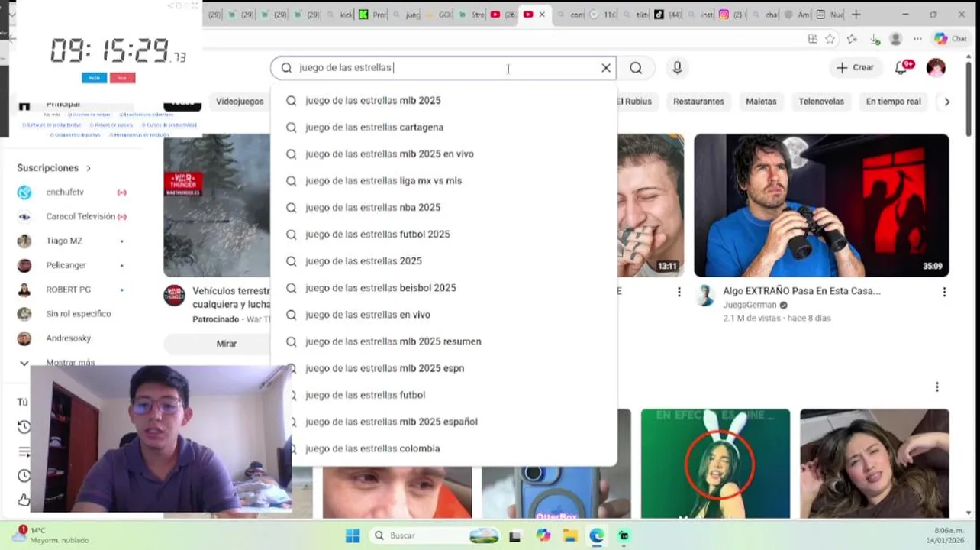Open Caracol Televisión channel
Viewport: 980px width, 550px height.
(x=73, y=217)
